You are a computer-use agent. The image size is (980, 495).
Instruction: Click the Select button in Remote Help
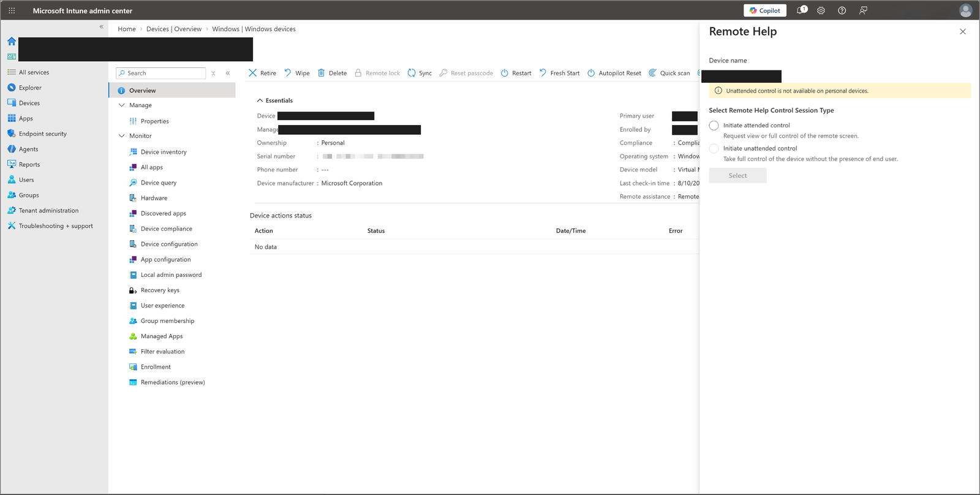click(737, 175)
